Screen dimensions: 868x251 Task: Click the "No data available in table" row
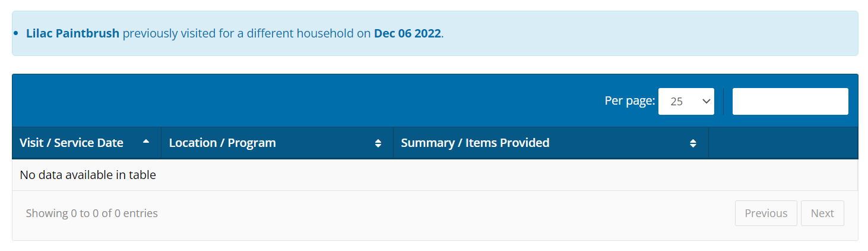click(88, 175)
